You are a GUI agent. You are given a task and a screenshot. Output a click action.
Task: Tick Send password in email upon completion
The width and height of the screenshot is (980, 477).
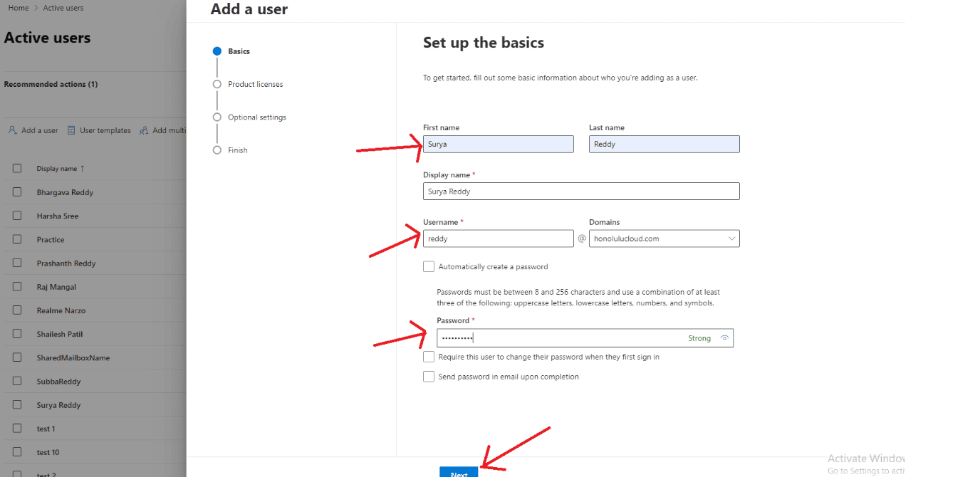click(x=429, y=377)
